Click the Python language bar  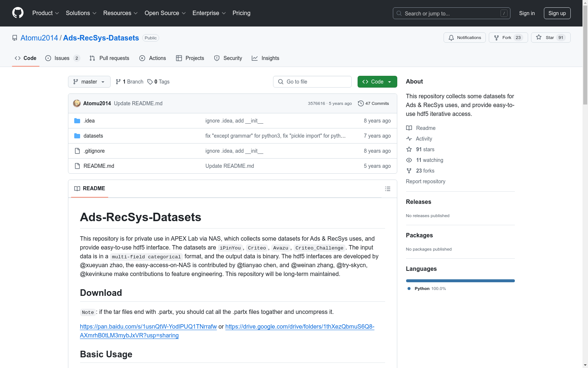click(x=460, y=281)
